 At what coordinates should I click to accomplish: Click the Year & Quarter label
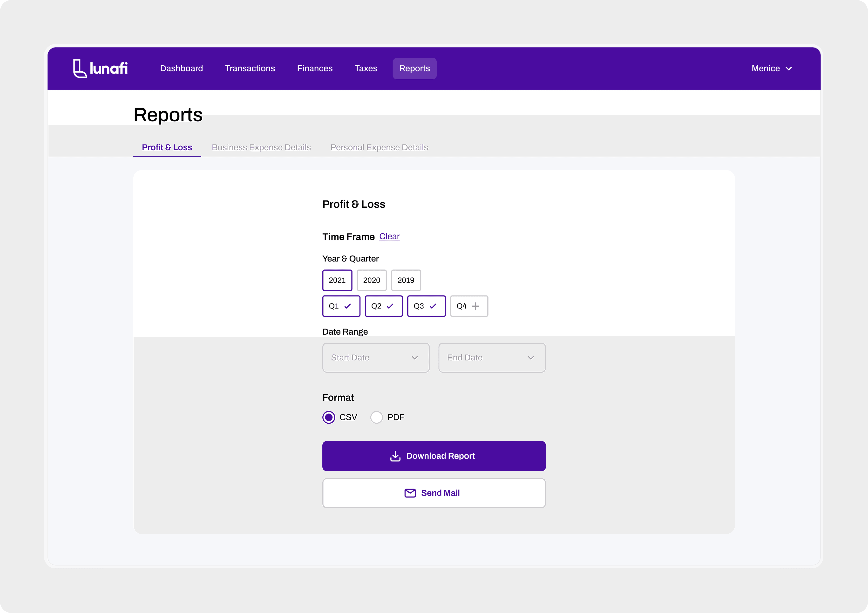350,259
